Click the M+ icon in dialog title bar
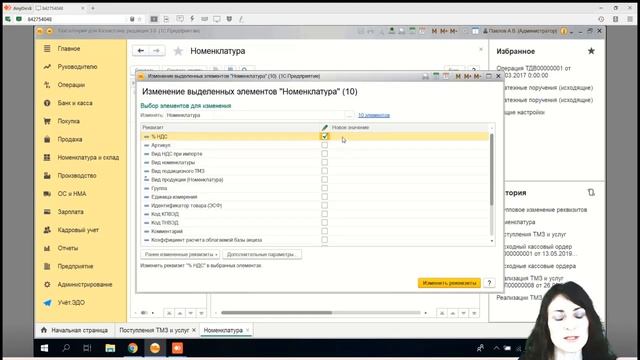 (467, 76)
